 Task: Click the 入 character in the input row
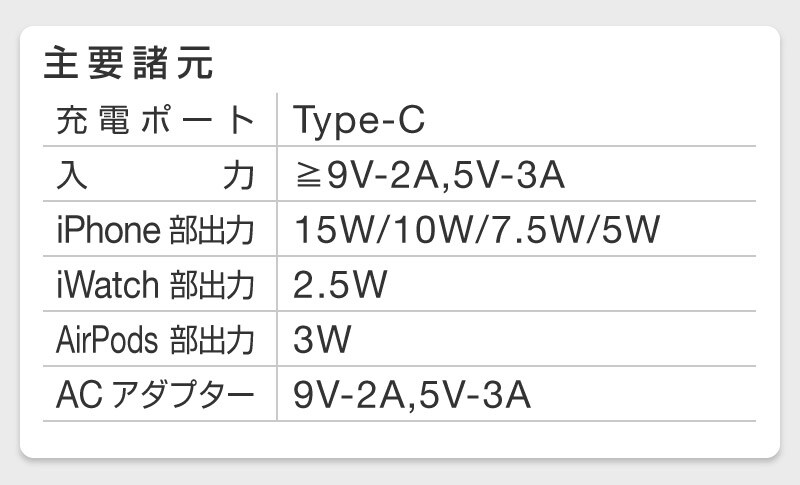click(x=70, y=176)
